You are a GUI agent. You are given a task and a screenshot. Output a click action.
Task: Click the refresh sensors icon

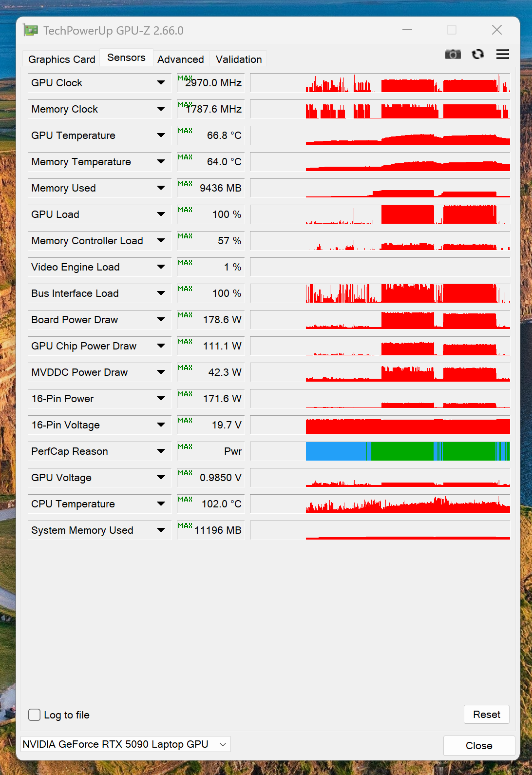pos(478,54)
